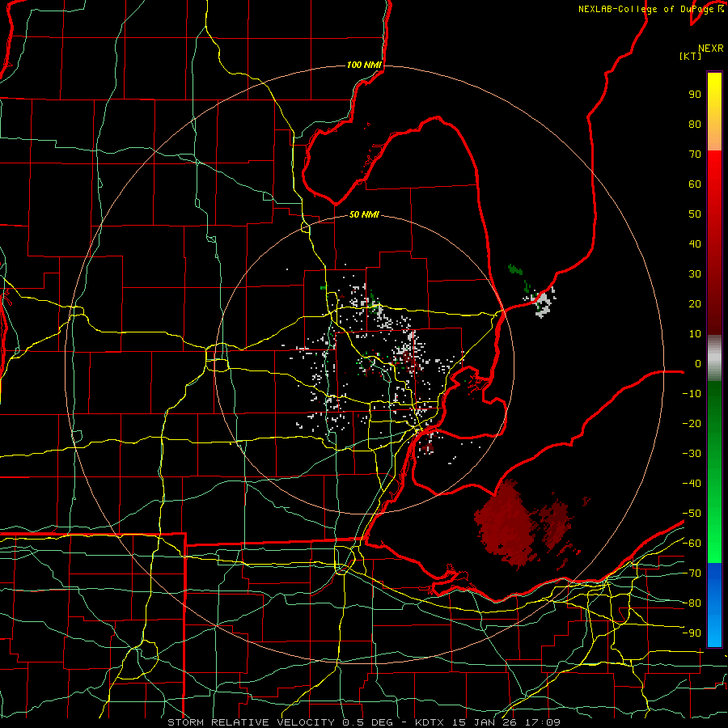Image resolution: width=728 pixels, height=728 pixels.
Task: Click the Storm Relative Velocity caption
Action: click(364, 722)
